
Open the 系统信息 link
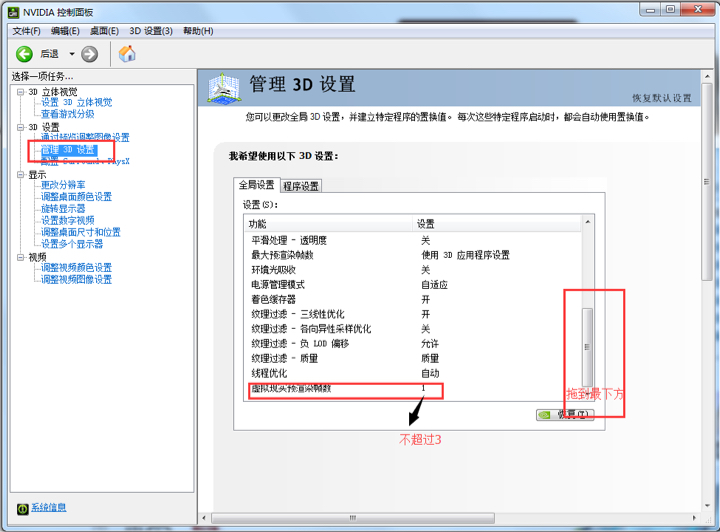[48, 507]
